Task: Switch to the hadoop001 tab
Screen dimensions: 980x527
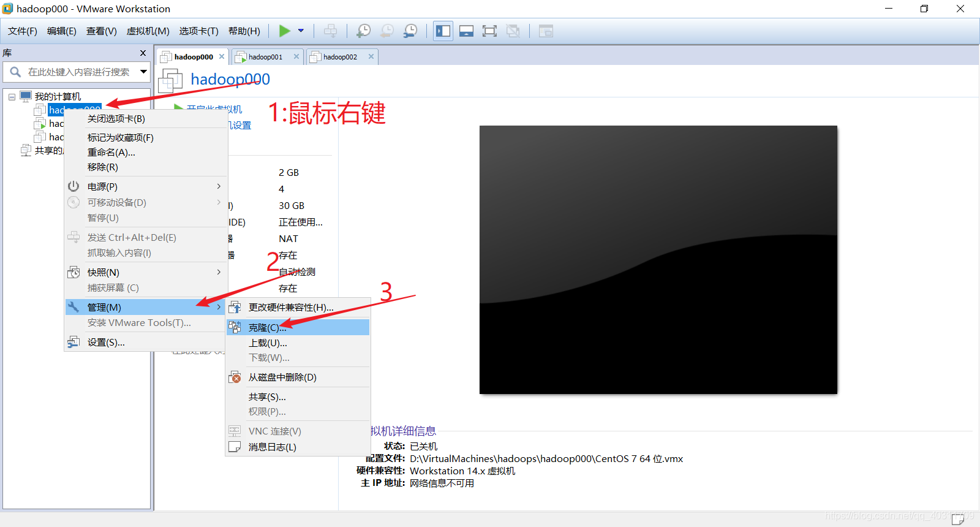Action: coord(265,57)
